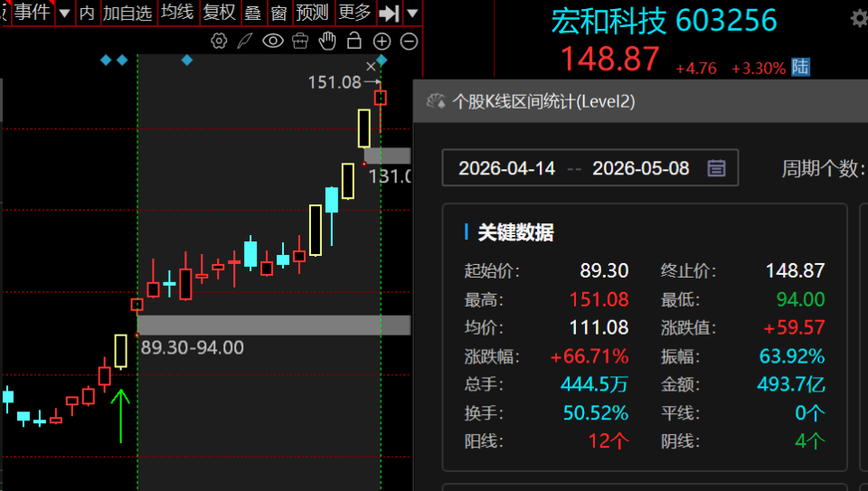Open the 预测 forecast tool
Image resolution: width=868 pixels, height=491 pixels.
[312, 12]
